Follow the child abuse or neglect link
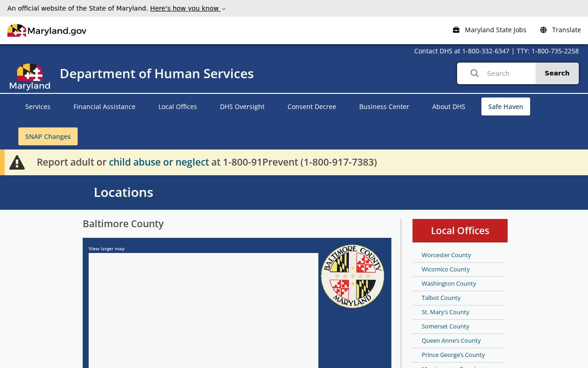Image resolution: width=588 pixels, height=368 pixels. [x=159, y=162]
